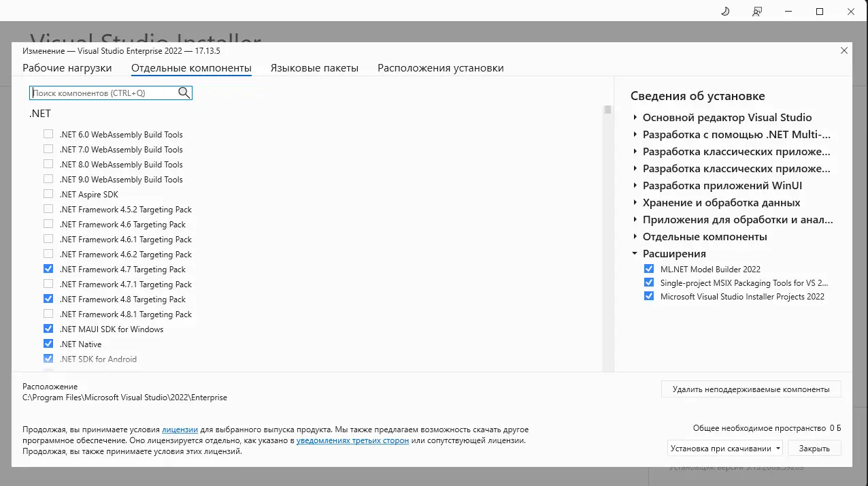Image resolution: width=868 pixels, height=486 pixels.
Task: Click Удалить неподдерживаемые компоненты button
Action: click(751, 389)
